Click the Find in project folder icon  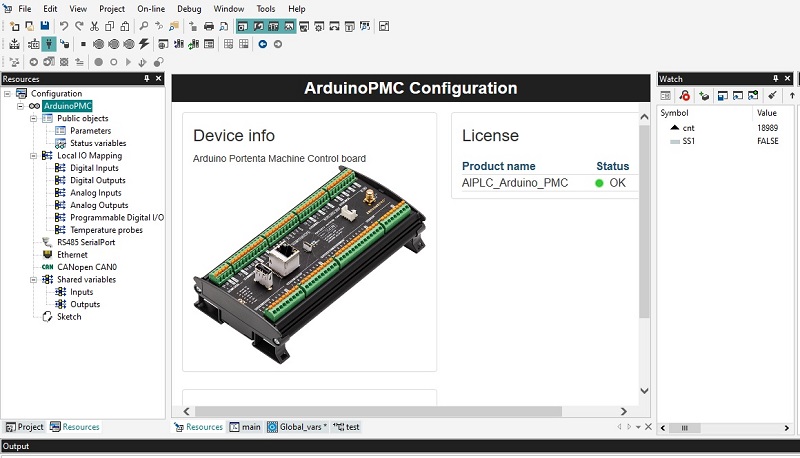click(x=174, y=27)
